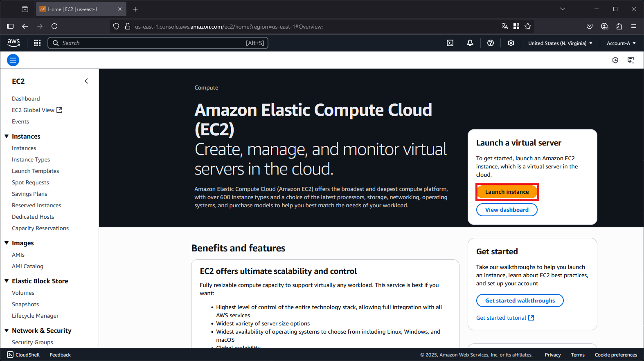Open AMI Catalog in the sidebar
This screenshot has width=644, height=361.
click(27, 266)
